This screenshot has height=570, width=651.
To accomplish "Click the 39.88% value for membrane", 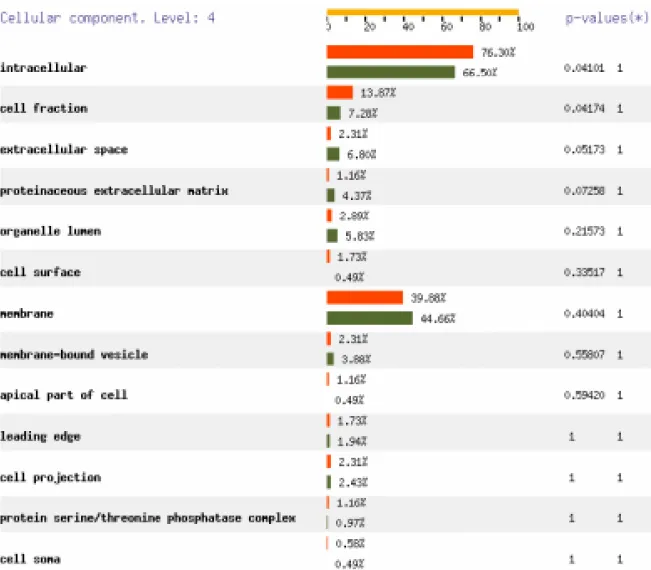I will coord(428,298).
